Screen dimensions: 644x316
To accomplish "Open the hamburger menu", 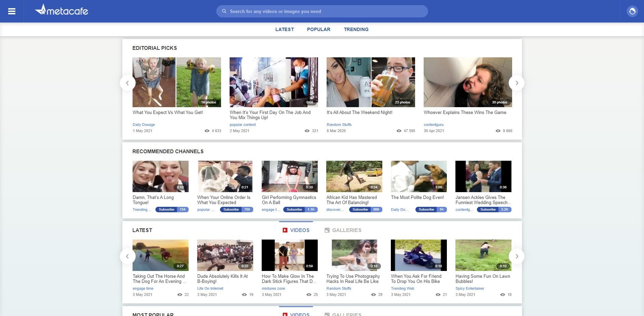I will tap(12, 12).
